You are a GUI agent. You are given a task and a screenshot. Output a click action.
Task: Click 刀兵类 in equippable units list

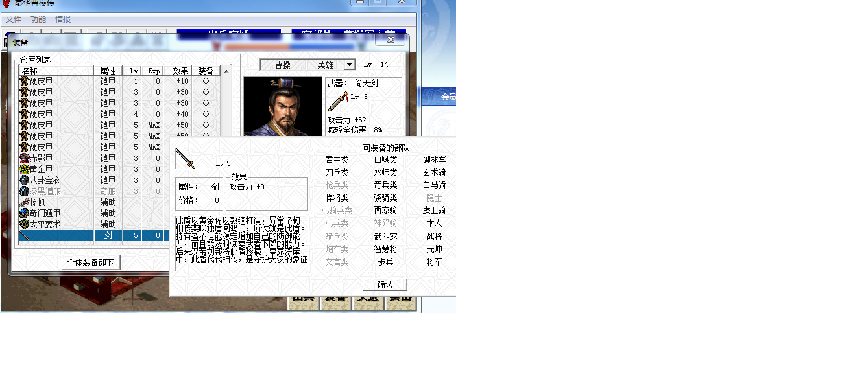pos(337,172)
